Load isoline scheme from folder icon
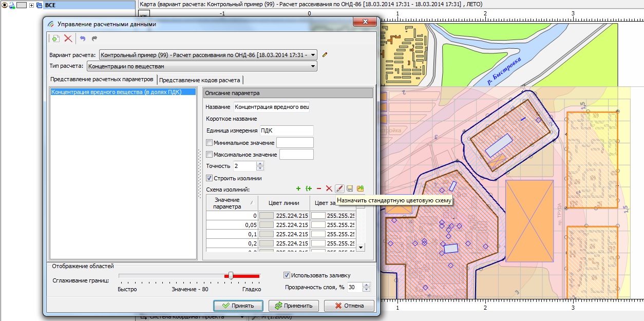Viewport: 644px width, 321px height. click(360, 189)
